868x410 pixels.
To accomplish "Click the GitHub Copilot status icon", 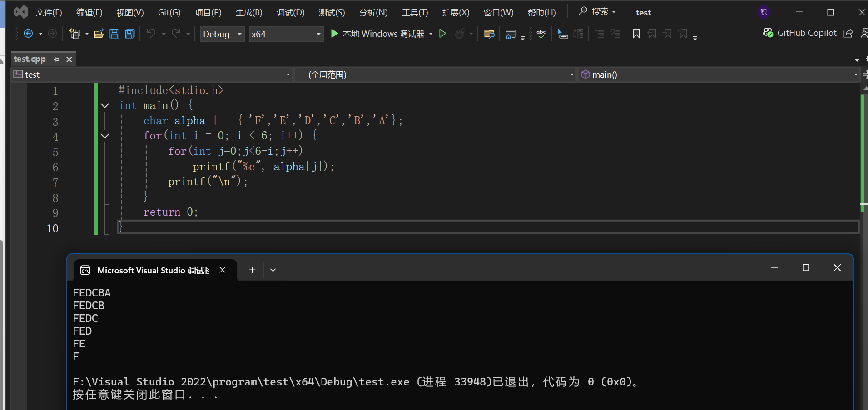I will click(x=768, y=33).
